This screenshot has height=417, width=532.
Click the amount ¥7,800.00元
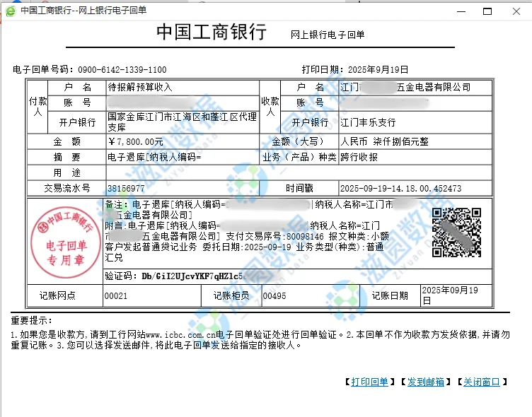pos(136,141)
